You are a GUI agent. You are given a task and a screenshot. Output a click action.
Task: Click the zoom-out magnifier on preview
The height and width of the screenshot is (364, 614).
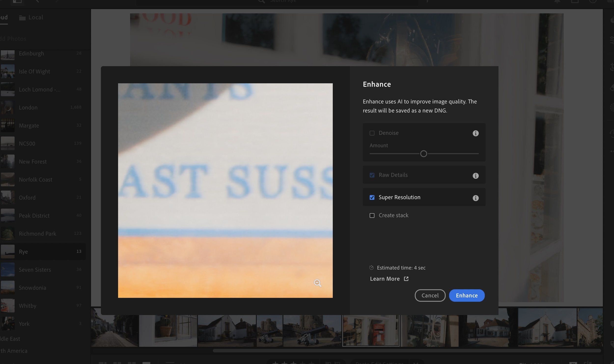(x=318, y=283)
